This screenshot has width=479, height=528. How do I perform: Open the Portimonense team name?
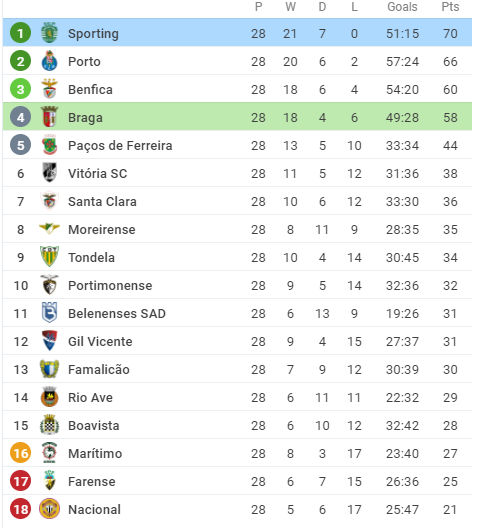point(110,286)
